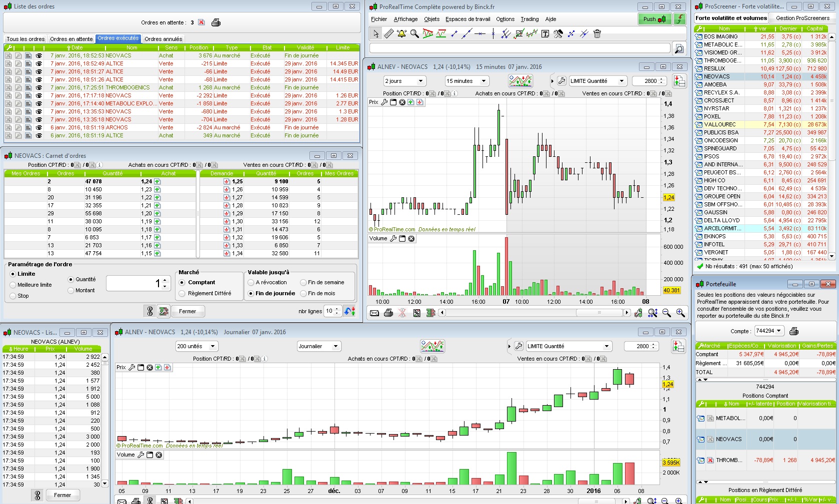Viewport: 839px width, 504px height.
Task: Select the text annotation tool
Action: click(x=545, y=33)
